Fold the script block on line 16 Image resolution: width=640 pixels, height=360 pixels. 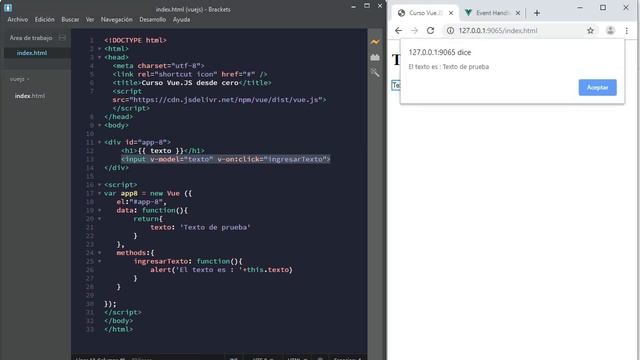pos(99,184)
